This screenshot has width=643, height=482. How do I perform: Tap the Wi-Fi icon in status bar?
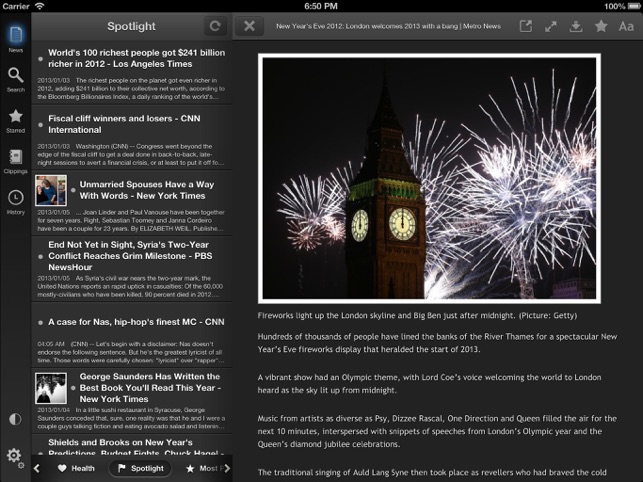pyautogui.click(x=39, y=6)
